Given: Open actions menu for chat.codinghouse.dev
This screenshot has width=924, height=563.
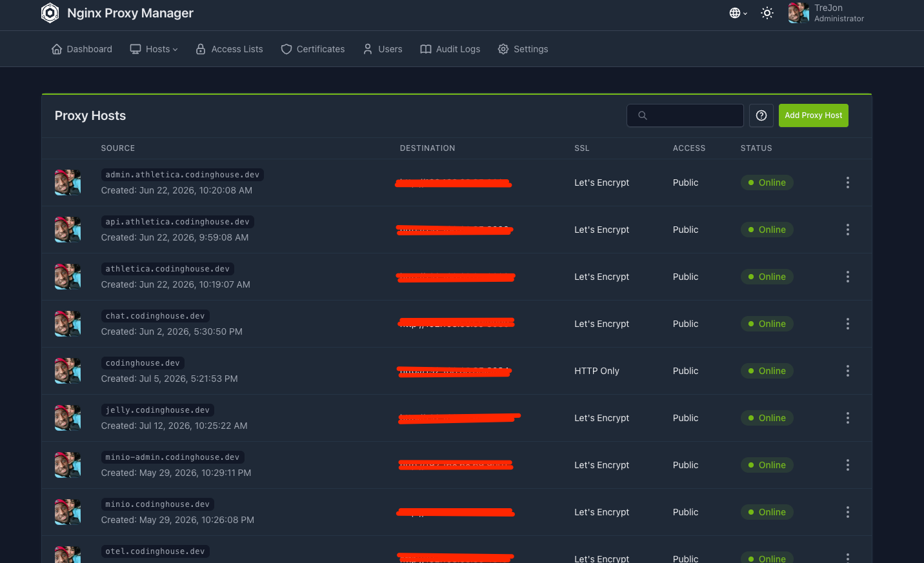Looking at the screenshot, I should coord(848,324).
